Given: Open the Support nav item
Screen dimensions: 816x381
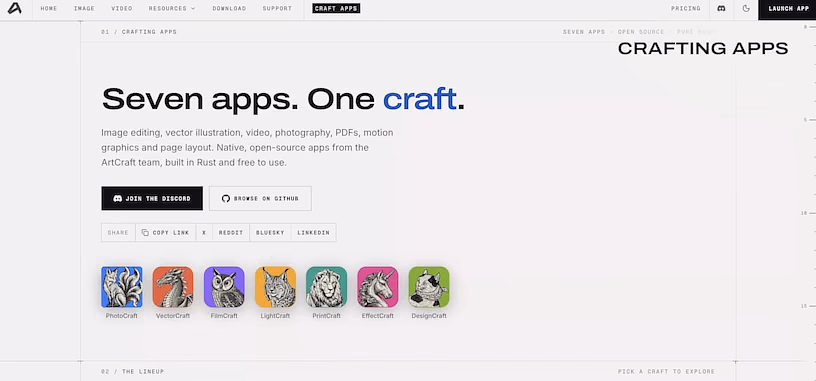Looking at the screenshot, I should pos(277,9).
